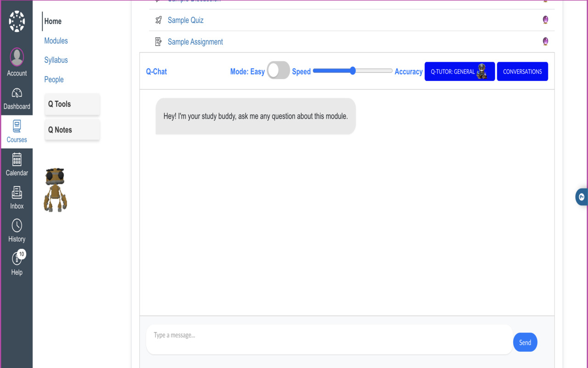The width and height of the screenshot is (588, 368).
Task: Go to Modules
Action: [56, 41]
